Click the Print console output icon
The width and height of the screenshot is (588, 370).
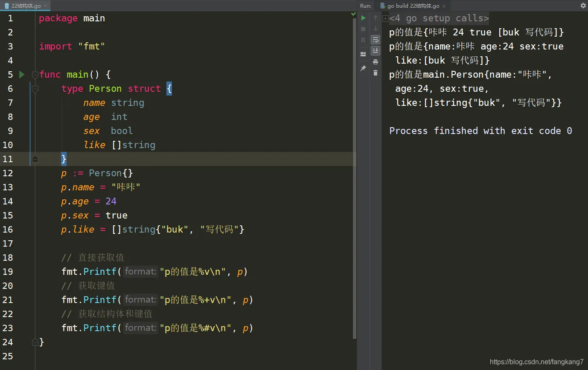click(376, 62)
